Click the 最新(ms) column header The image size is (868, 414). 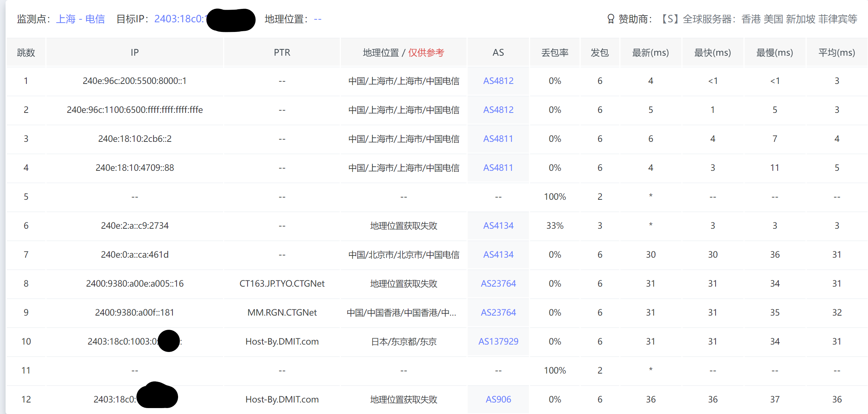[651, 53]
